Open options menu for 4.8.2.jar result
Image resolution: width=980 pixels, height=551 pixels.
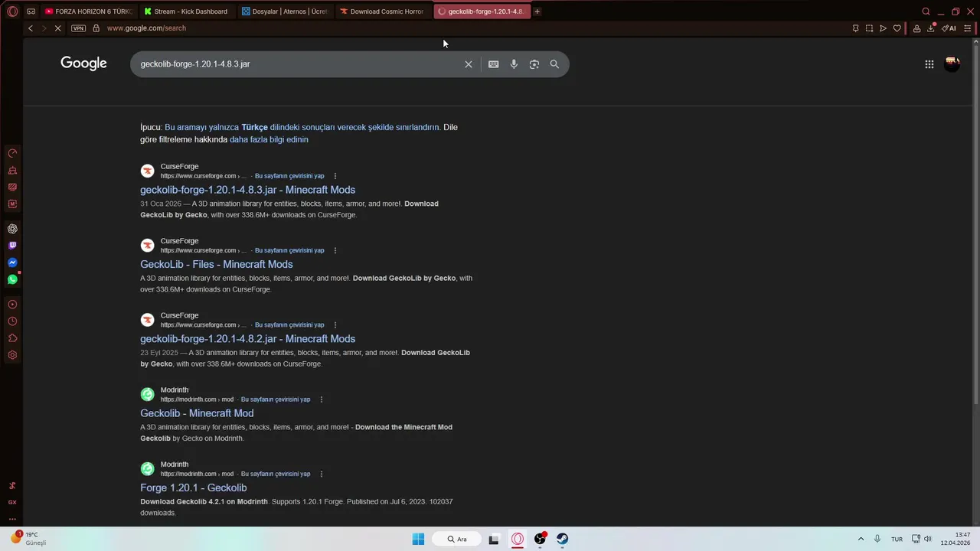coord(335,324)
